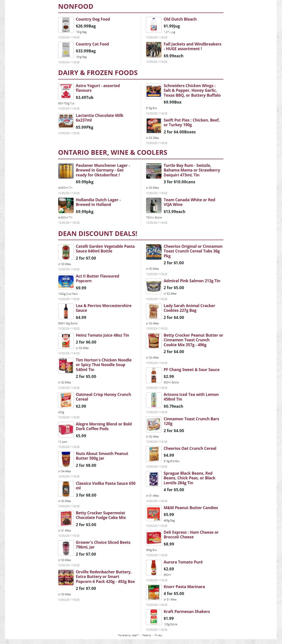This screenshot has height=644, width=282.
Task: Click the Kraft Parmesan Shakers picture
Action: tap(154, 617)
